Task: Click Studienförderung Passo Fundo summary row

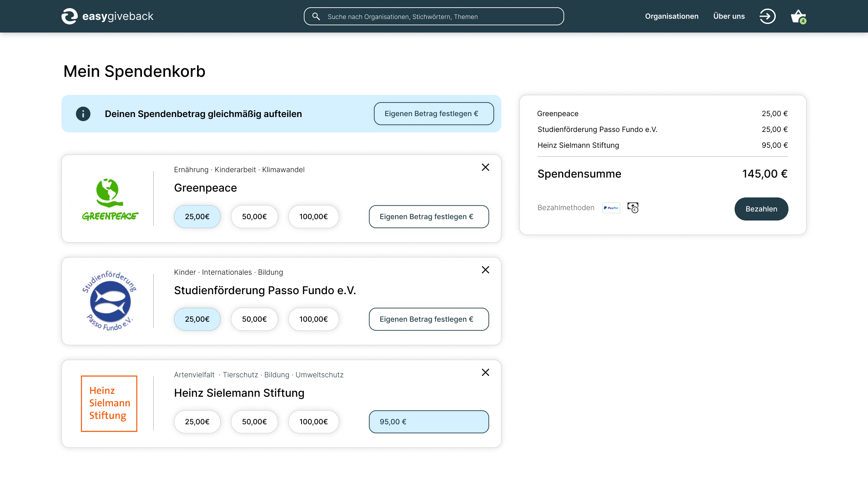Action: coord(662,130)
